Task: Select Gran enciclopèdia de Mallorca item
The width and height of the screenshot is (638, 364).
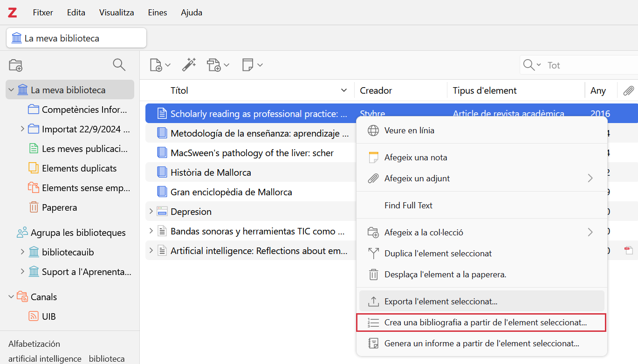Action: [x=231, y=192]
